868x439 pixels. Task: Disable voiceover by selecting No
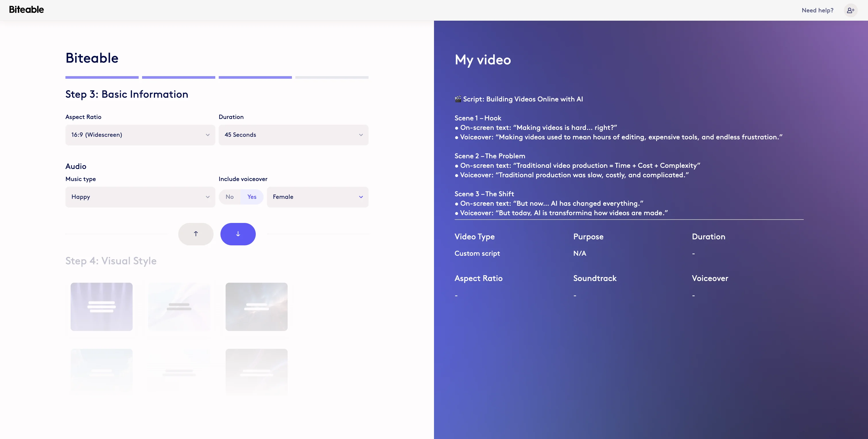coord(229,197)
